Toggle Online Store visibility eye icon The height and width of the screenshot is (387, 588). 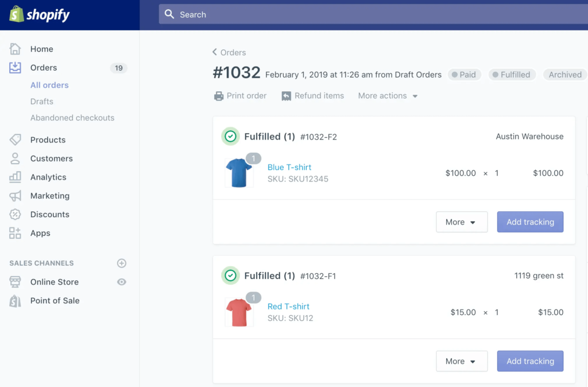pyautogui.click(x=121, y=282)
